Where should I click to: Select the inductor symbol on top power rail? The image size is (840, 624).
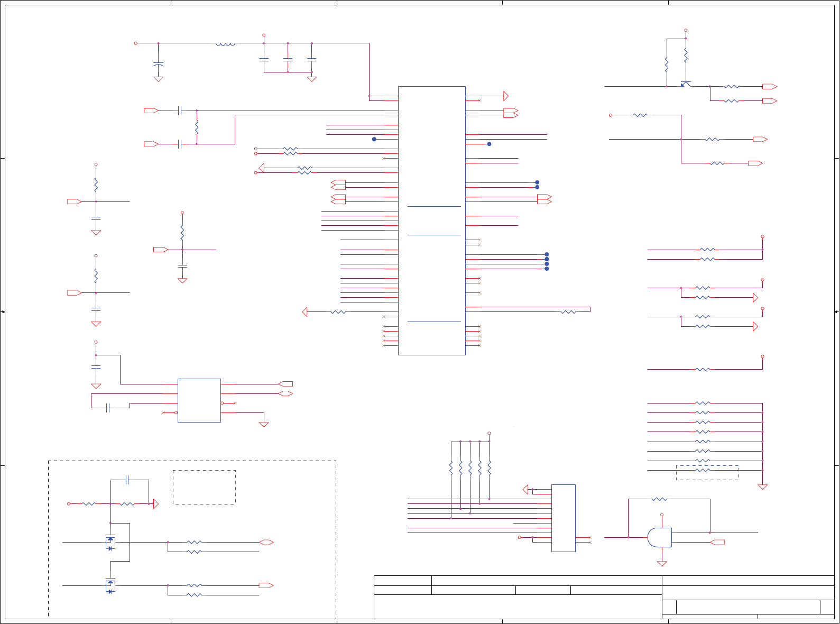[x=226, y=44]
